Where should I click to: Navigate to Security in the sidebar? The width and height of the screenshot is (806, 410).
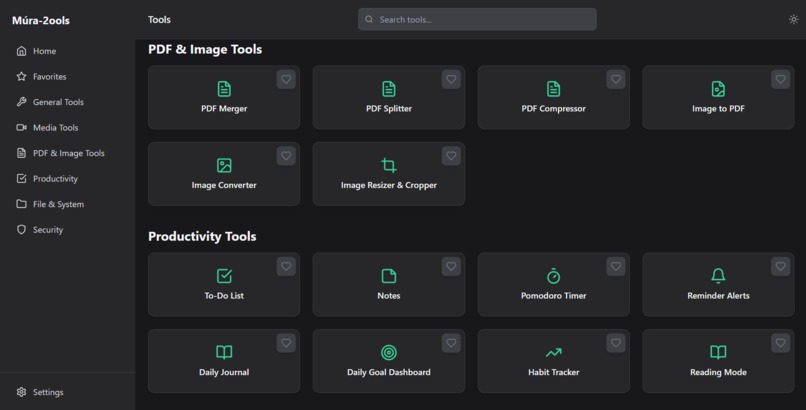pyautogui.click(x=67, y=230)
